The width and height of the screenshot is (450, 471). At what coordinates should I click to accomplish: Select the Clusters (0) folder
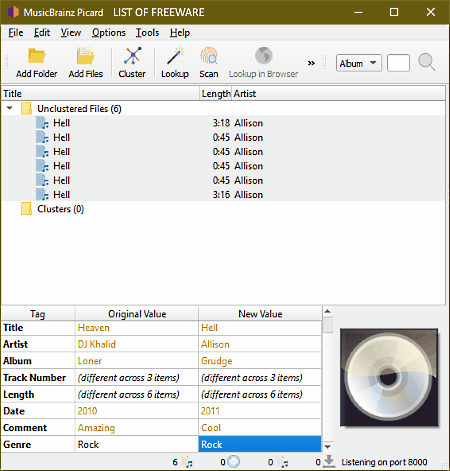click(61, 209)
